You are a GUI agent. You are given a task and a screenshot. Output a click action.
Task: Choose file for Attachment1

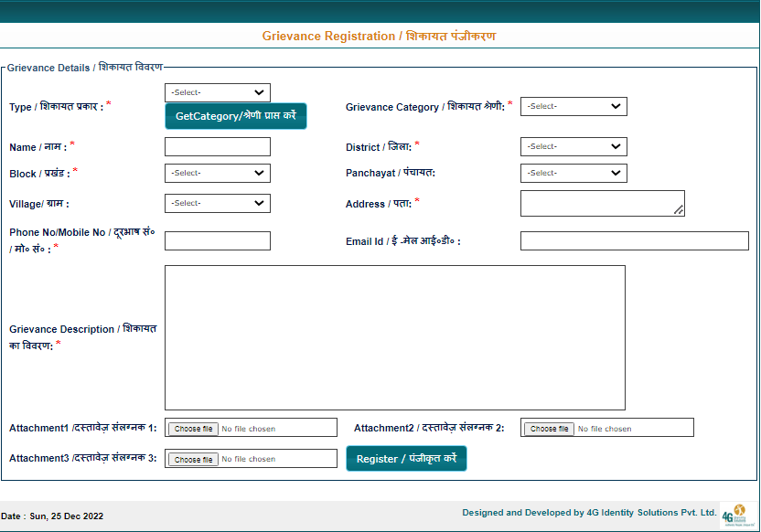click(x=194, y=429)
